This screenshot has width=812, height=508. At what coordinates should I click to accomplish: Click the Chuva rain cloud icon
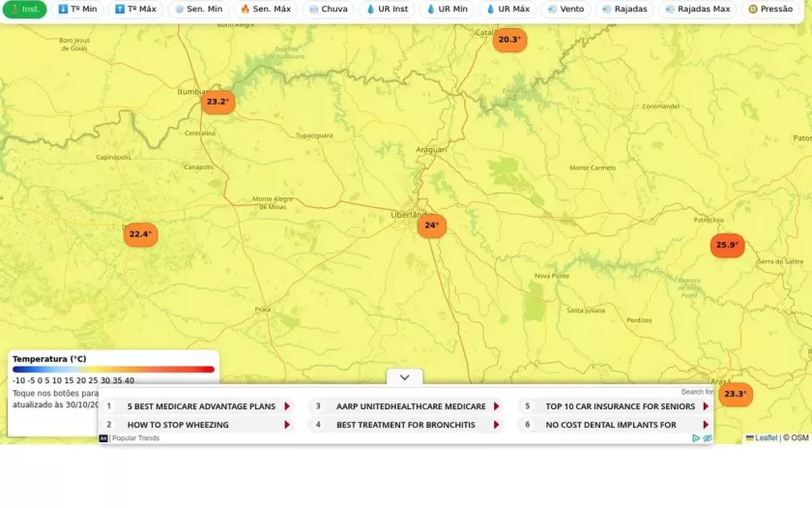pos(314,9)
